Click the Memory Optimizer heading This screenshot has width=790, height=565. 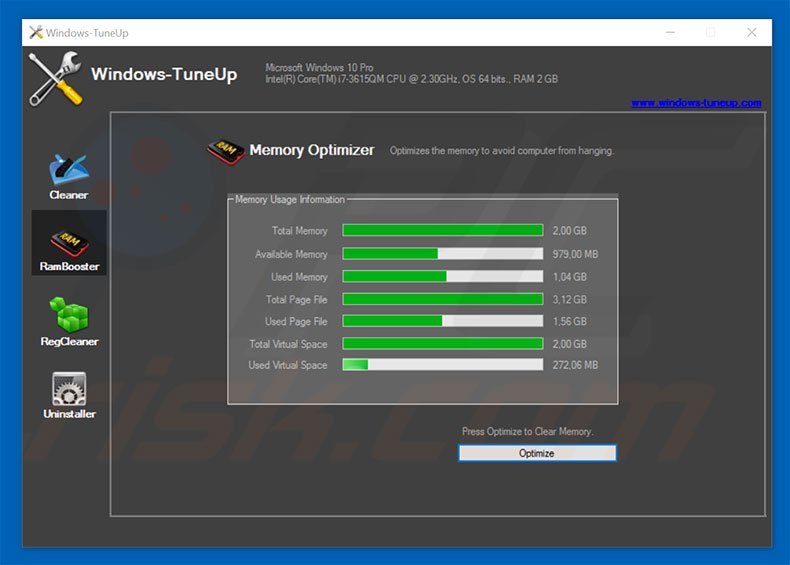click(x=312, y=150)
